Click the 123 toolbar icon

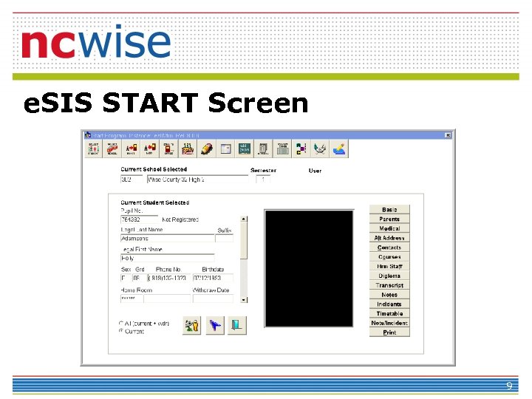(188, 149)
